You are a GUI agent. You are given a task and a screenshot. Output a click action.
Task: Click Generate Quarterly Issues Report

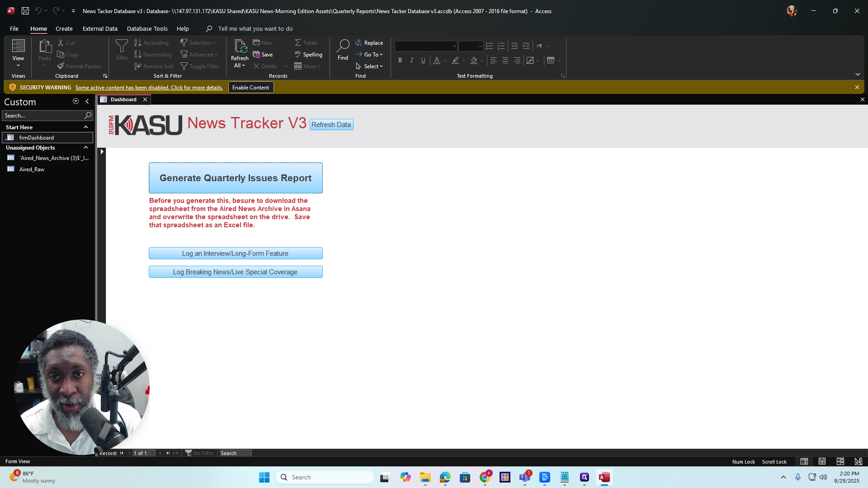click(236, 178)
